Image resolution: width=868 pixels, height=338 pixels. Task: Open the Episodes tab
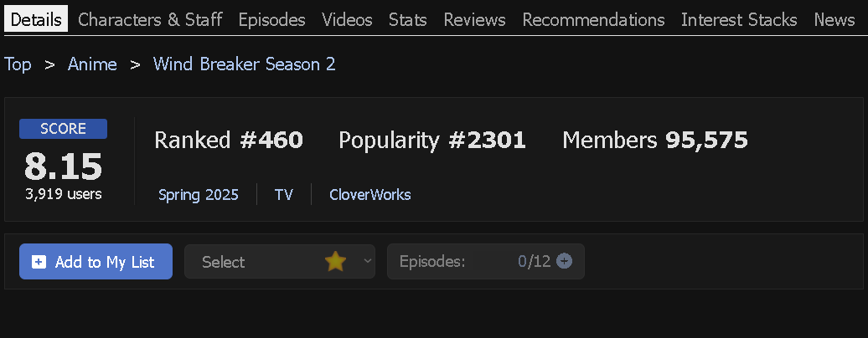[x=271, y=20]
